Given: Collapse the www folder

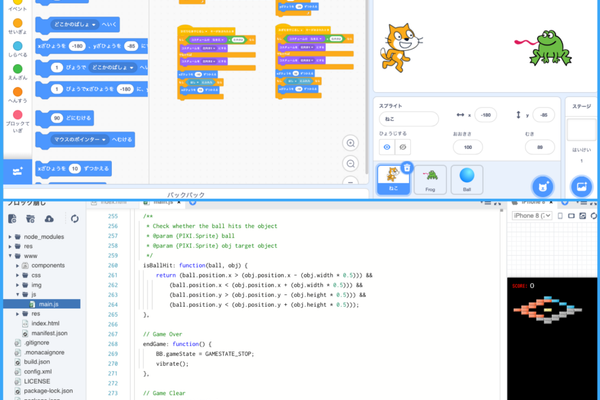Looking at the screenshot, I should pos(10,256).
